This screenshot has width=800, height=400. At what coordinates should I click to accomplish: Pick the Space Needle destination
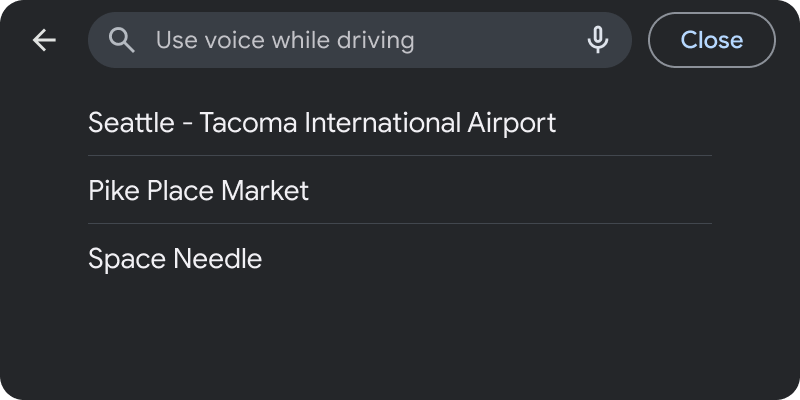(175, 259)
